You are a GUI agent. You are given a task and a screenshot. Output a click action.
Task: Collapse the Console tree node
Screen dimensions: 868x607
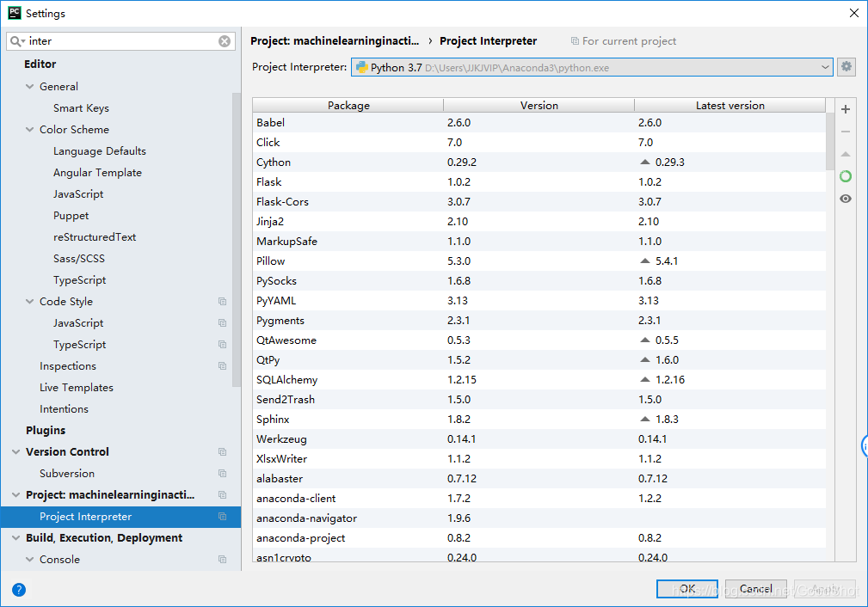coord(30,560)
